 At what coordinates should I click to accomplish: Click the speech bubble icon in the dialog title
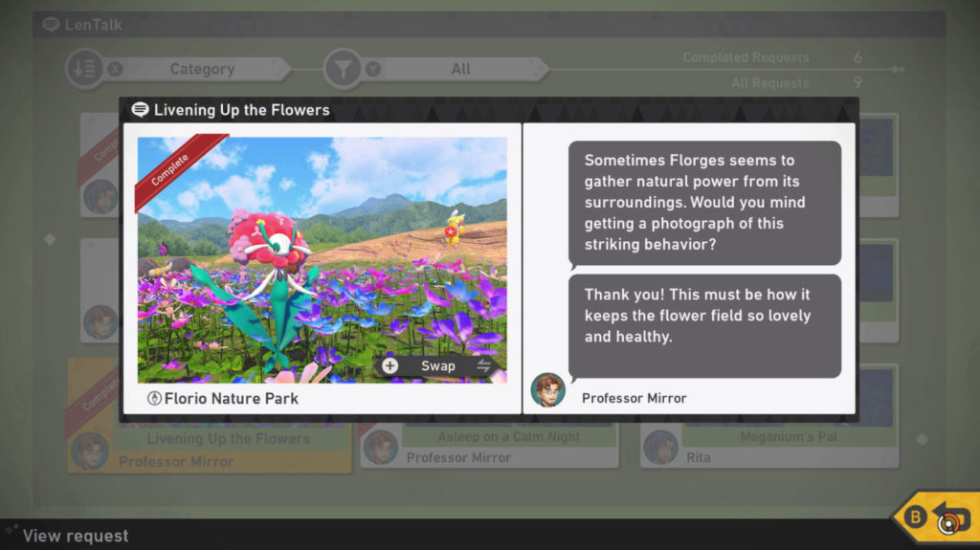coord(140,109)
